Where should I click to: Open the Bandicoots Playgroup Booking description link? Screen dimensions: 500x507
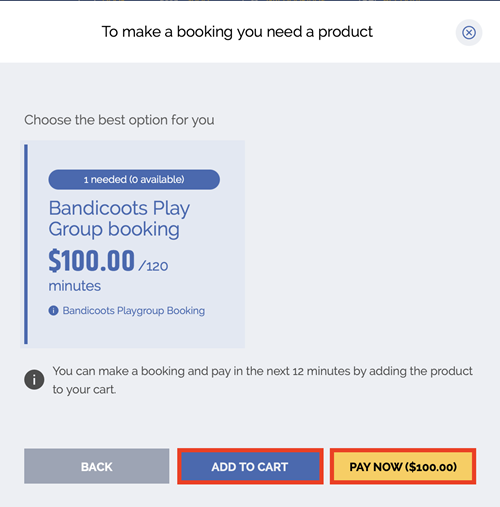pyautogui.click(x=134, y=311)
